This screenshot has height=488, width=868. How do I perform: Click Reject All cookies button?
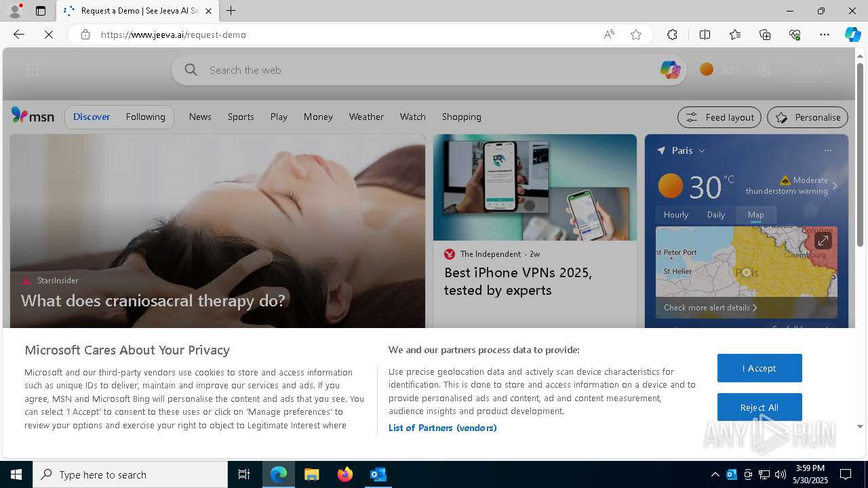759,407
